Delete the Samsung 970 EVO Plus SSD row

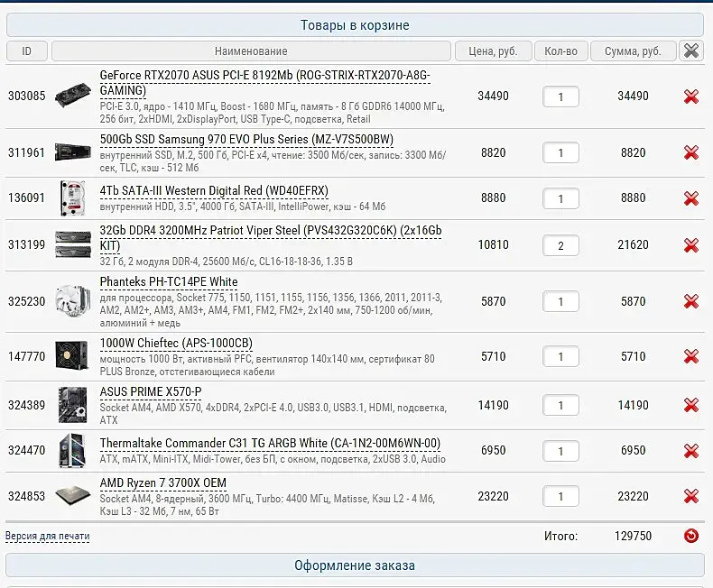pos(691,152)
